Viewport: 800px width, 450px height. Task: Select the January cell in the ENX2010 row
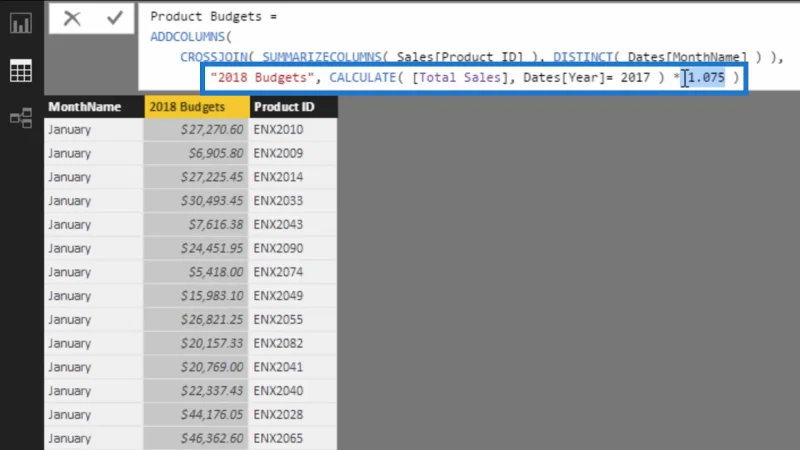click(x=94, y=130)
